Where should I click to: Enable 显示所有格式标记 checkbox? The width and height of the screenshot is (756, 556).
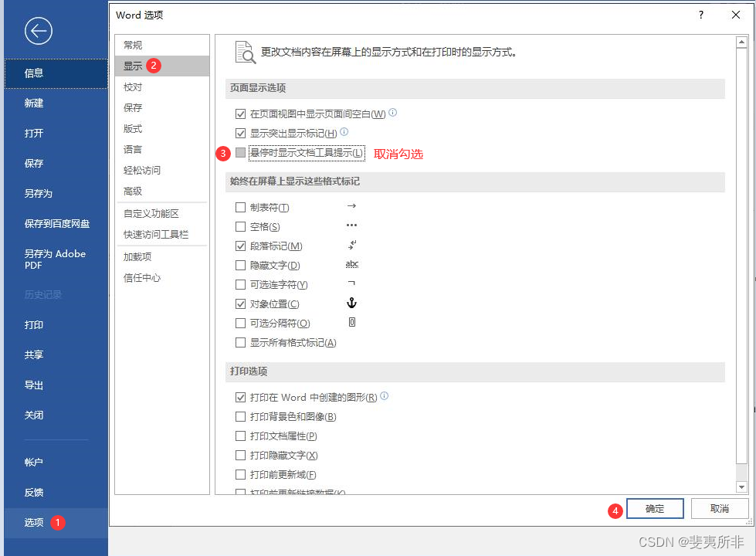coord(240,342)
